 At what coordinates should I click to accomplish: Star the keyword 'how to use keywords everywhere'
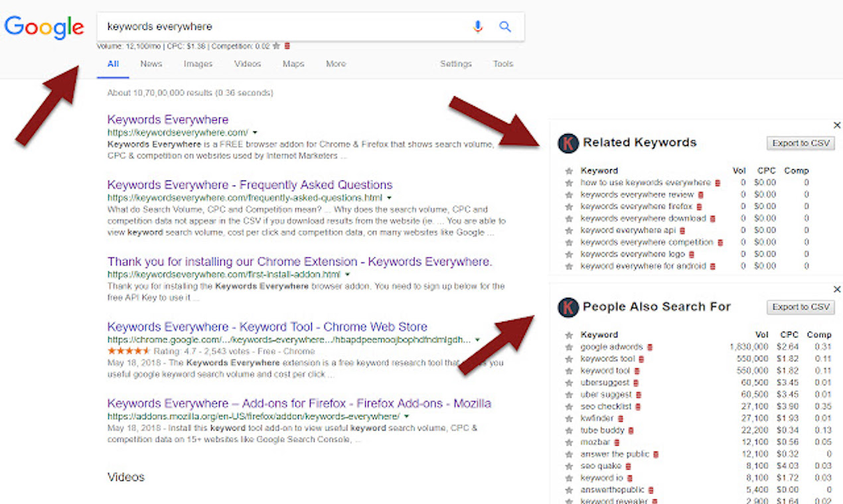pos(569,182)
